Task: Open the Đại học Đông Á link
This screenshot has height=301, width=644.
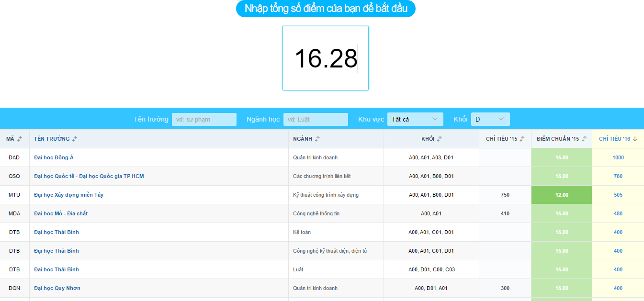Action: point(54,157)
